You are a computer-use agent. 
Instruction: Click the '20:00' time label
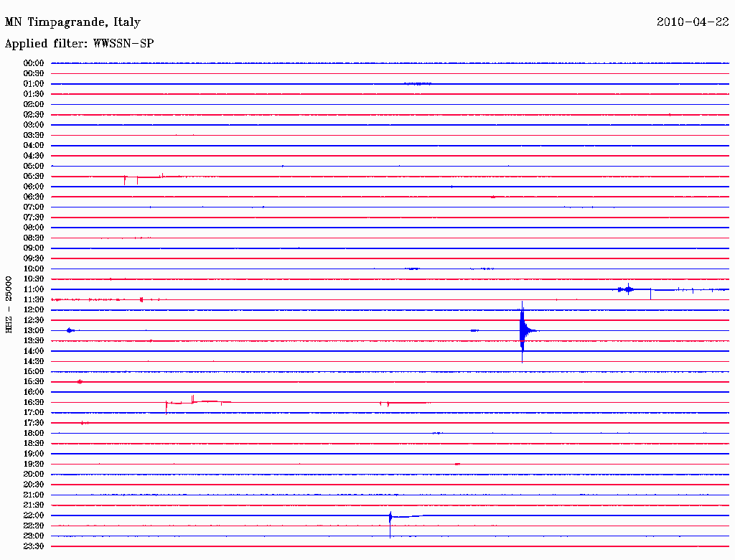point(34,474)
